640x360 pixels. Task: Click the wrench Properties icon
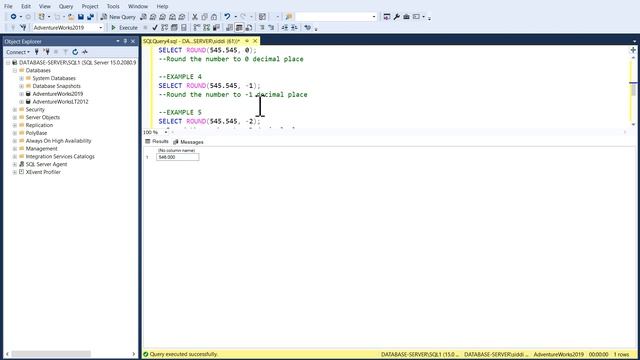click(x=396, y=17)
